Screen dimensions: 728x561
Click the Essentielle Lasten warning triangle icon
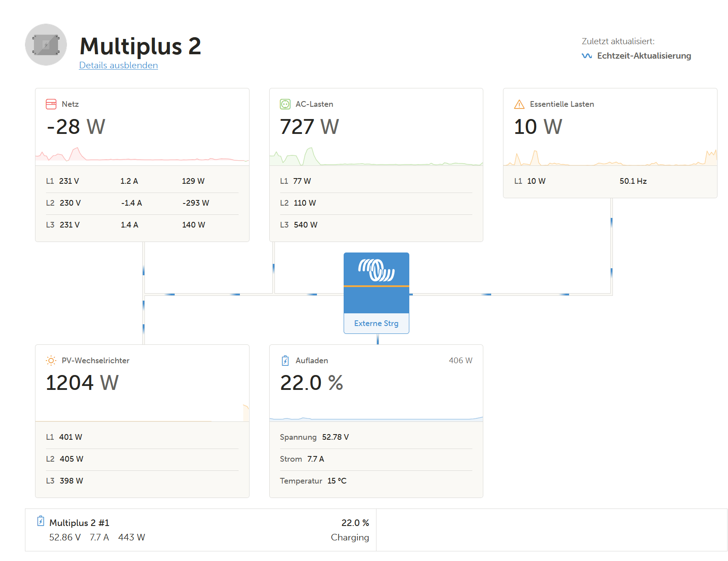click(x=519, y=104)
